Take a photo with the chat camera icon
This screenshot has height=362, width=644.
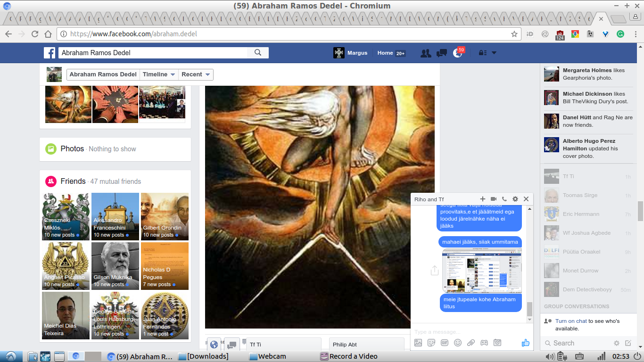497,343
